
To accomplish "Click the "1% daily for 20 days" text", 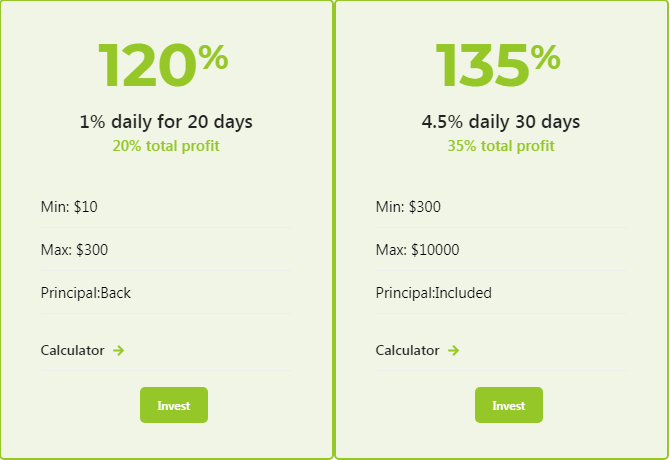I will [166, 122].
